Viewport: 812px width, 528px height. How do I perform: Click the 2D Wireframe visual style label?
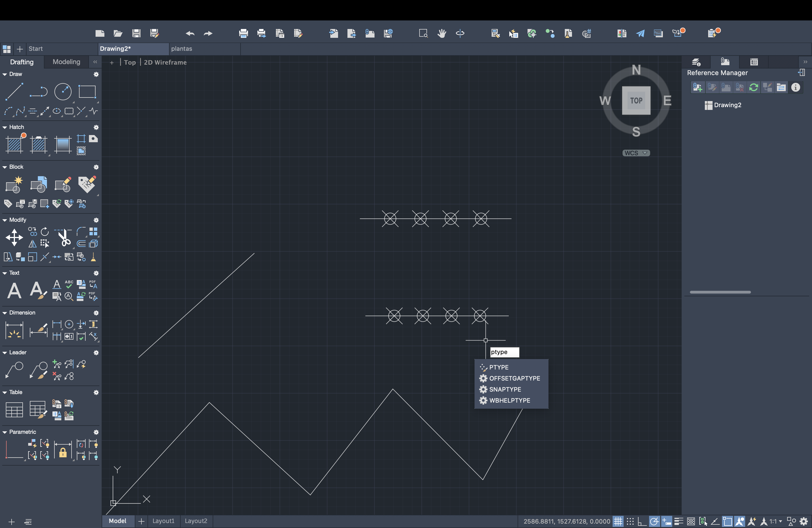coord(165,62)
